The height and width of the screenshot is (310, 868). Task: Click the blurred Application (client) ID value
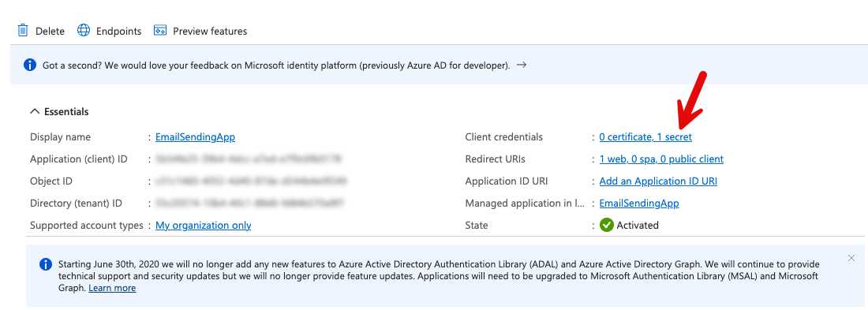249,159
